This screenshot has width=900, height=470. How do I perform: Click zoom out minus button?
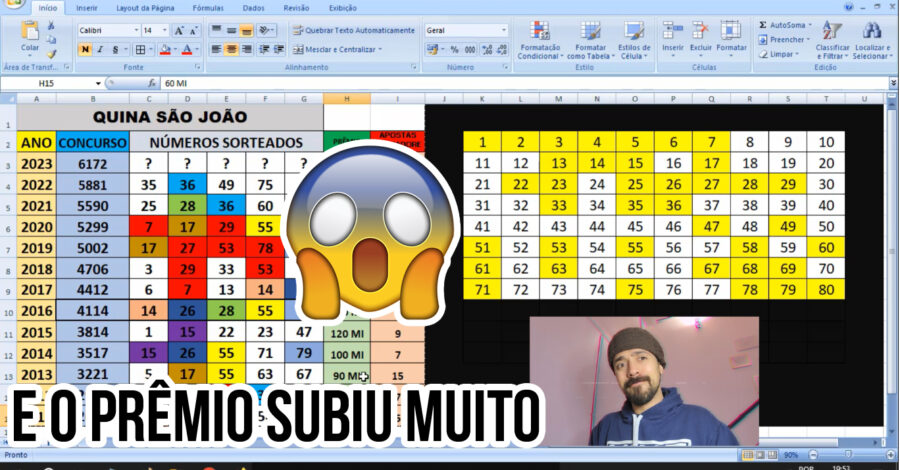813,455
